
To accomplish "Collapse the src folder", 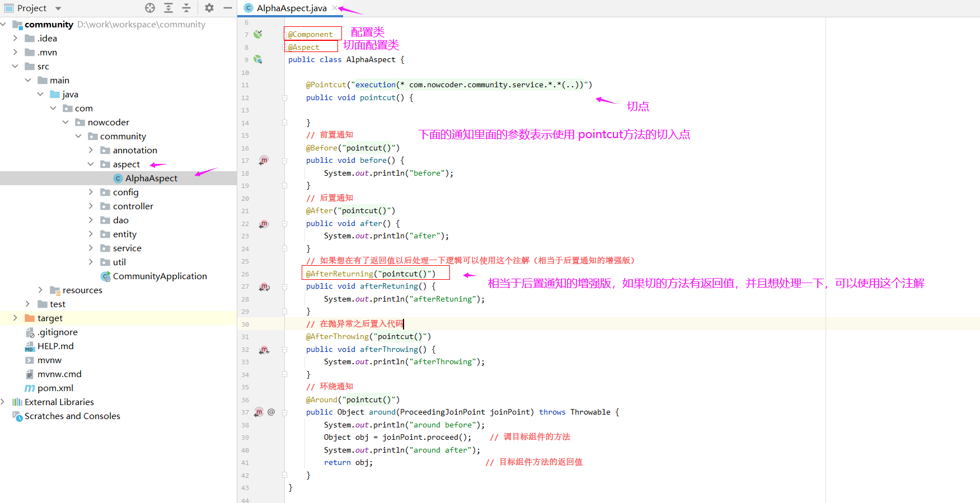I will point(15,66).
